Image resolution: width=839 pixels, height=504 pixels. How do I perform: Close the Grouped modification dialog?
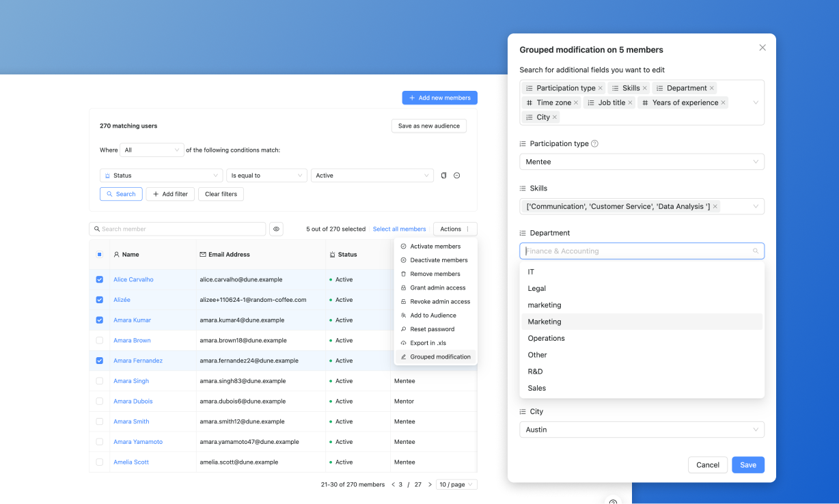(762, 48)
